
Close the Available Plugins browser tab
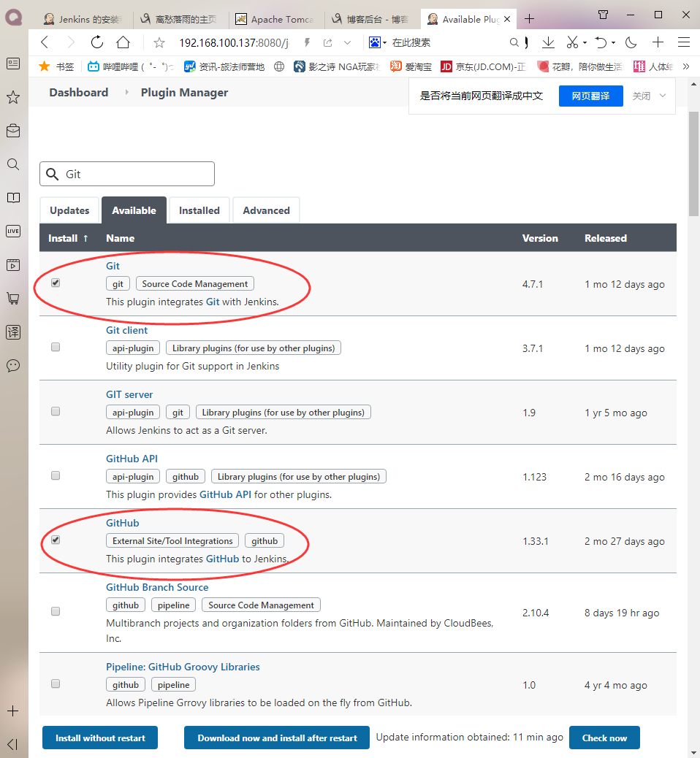(x=507, y=19)
